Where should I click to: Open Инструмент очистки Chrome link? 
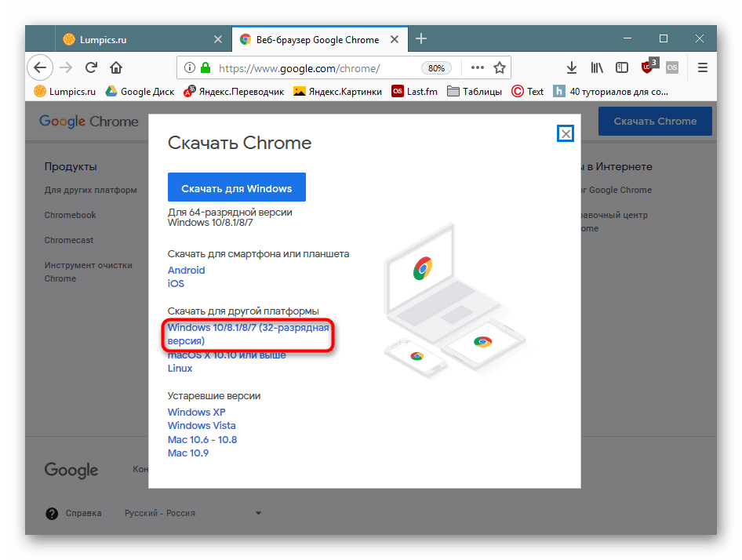88,271
